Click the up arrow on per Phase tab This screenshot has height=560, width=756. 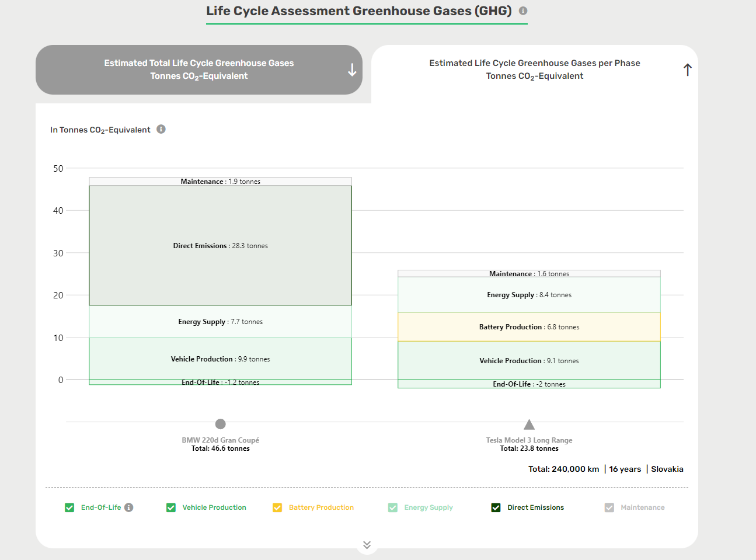pyautogui.click(x=688, y=70)
